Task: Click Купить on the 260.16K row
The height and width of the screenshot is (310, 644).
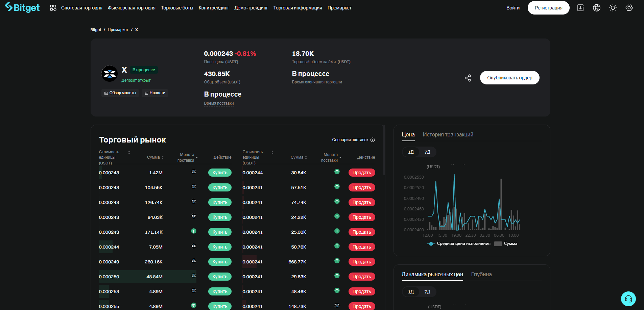Action: point(220,262)
